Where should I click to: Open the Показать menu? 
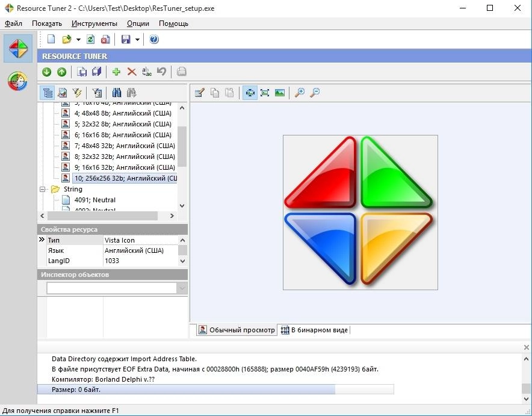point(47,23)
